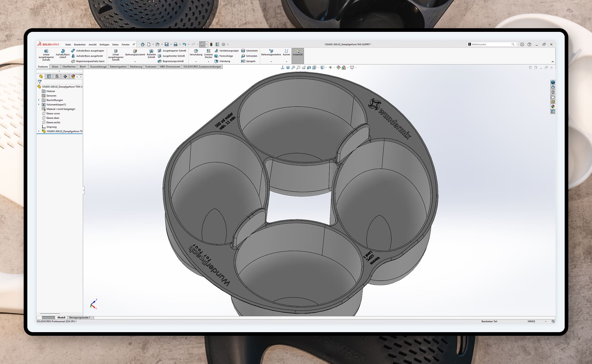Choose Begrenzungsschnitt command
Image resolution: width=592 pixels, height=364 pixels.
[x=171, y=61]
